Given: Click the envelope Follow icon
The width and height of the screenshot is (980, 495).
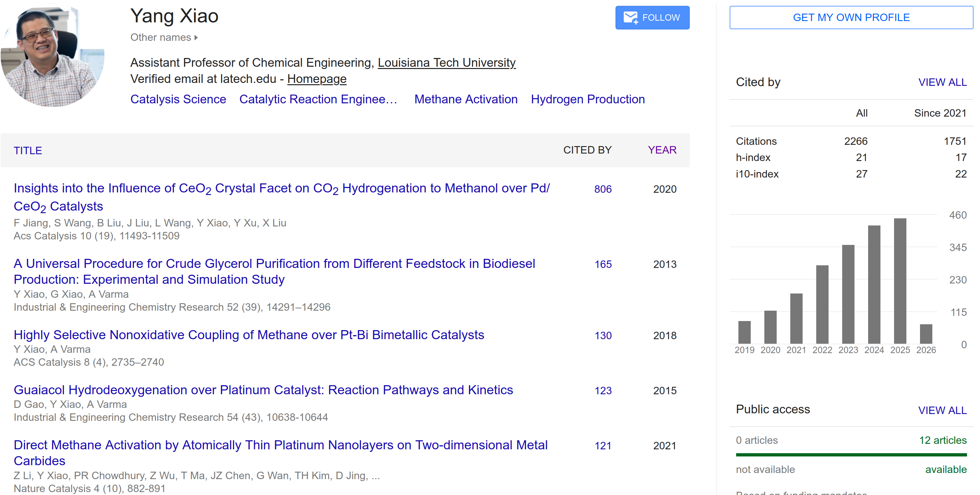Looking at the screenshot, I should click(x=630, y=18).
